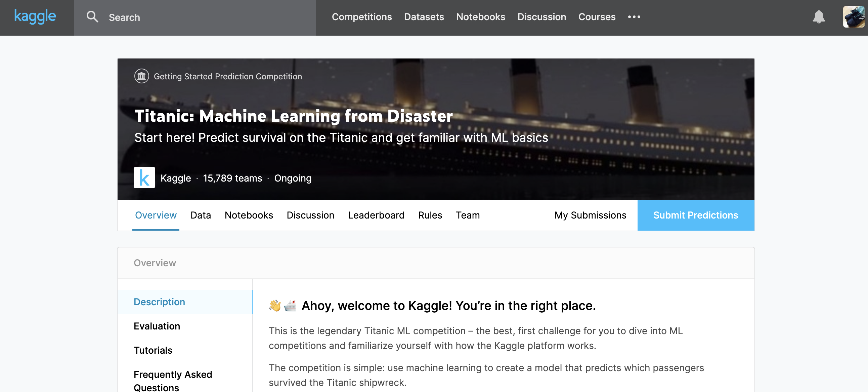
Task: Open Competitions in top navigation
Action: [x=361, y=17]
